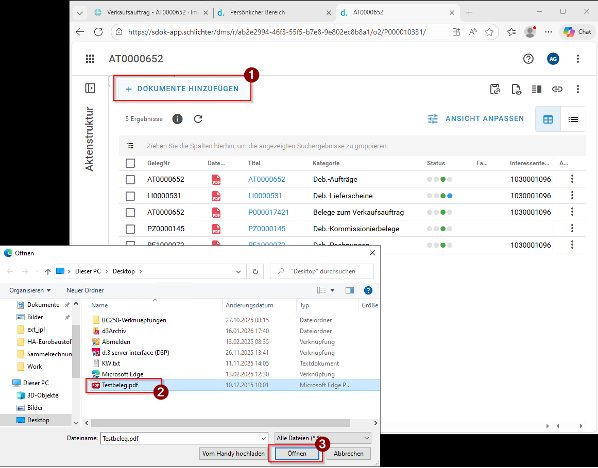The height and width of the screenshot is (468, 598).
Task: Open the AG user avatar menu
Action: point(553,59)
